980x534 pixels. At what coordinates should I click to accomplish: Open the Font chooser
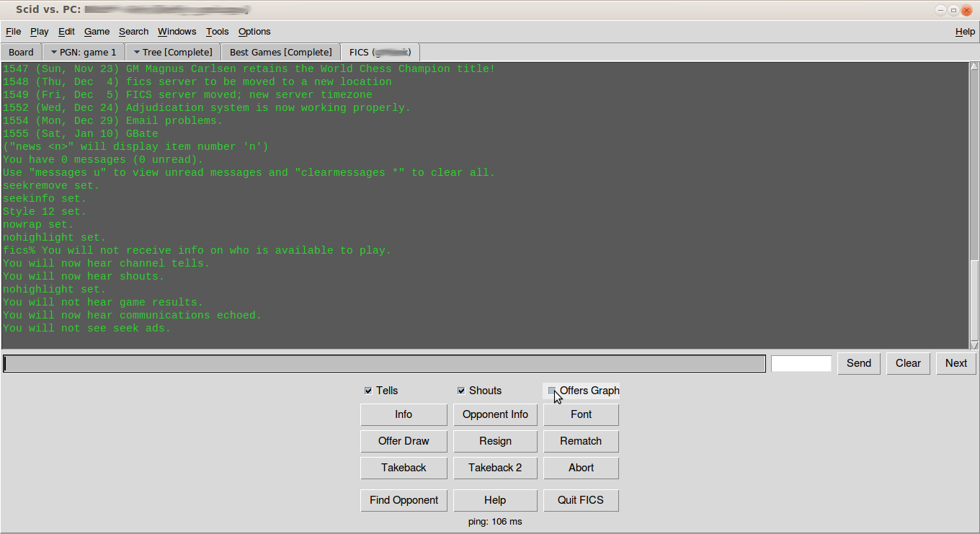pyautogui.click(x=581, y=414)
